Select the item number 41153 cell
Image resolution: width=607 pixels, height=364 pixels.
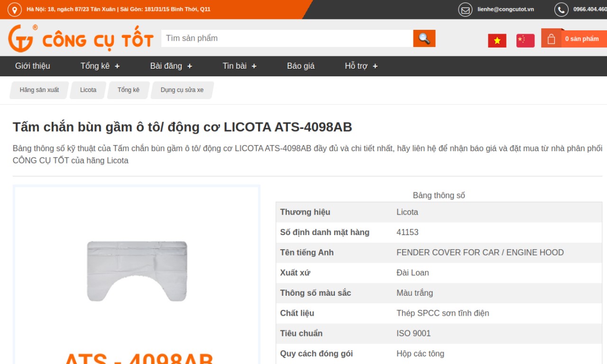tap(407, 232)
